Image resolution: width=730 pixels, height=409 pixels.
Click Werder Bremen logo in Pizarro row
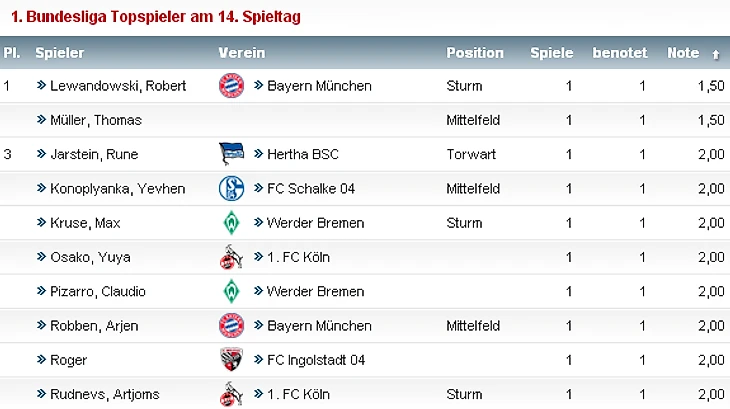coord(231,291)
